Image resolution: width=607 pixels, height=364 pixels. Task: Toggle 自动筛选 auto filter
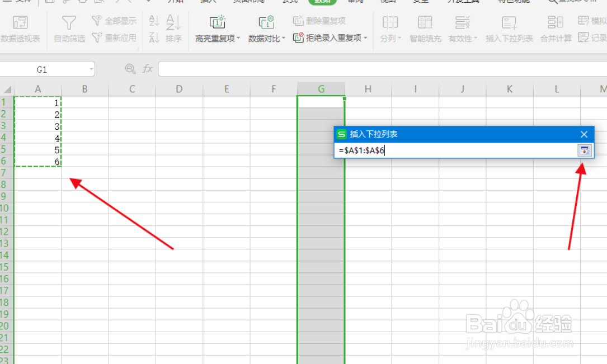click(69, 29)
